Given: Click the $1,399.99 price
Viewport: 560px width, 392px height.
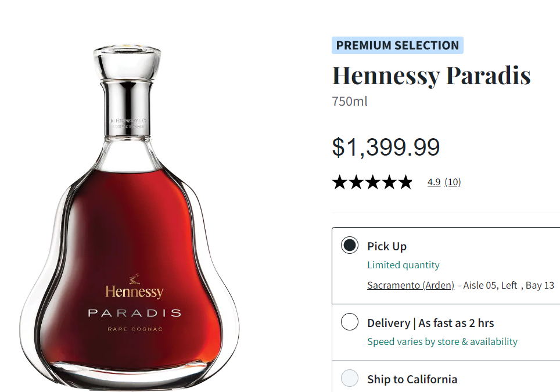Looking at the screenshot, I should coord(386,148).
